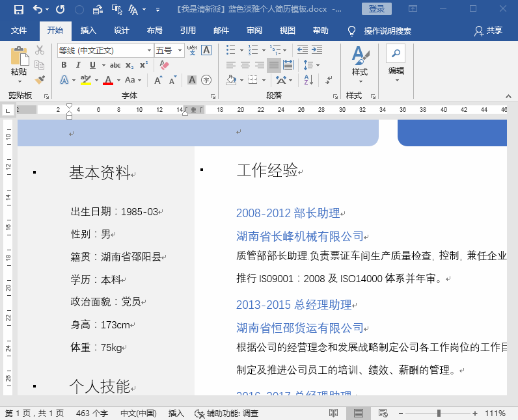This screenshot has height=420, width=518.
Task: Switch to Print Layout view in status bar
Action: pos(359,413)
